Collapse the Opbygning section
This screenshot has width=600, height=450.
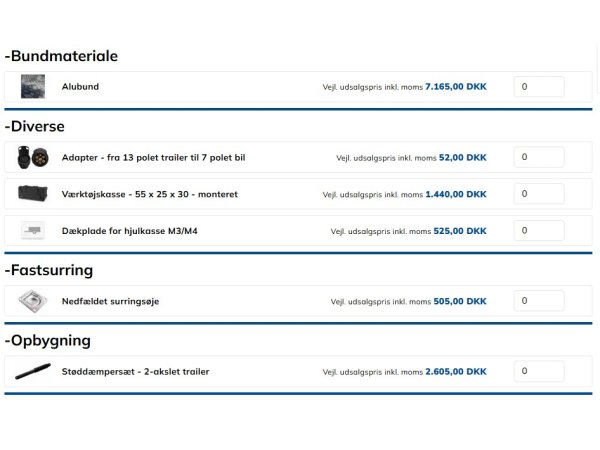(x=47, y=340)
